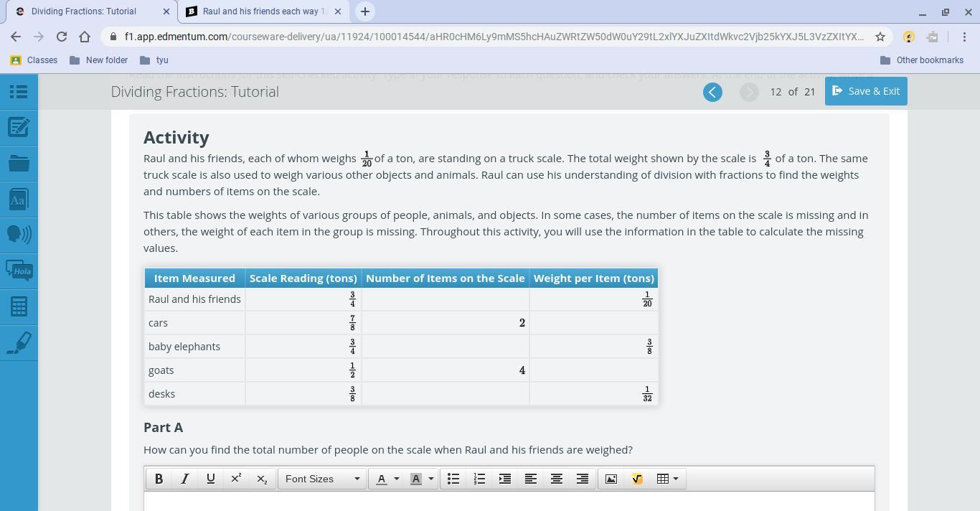Align text right
Viewport: 980px width, 511px height.
[x=583, y=479]
